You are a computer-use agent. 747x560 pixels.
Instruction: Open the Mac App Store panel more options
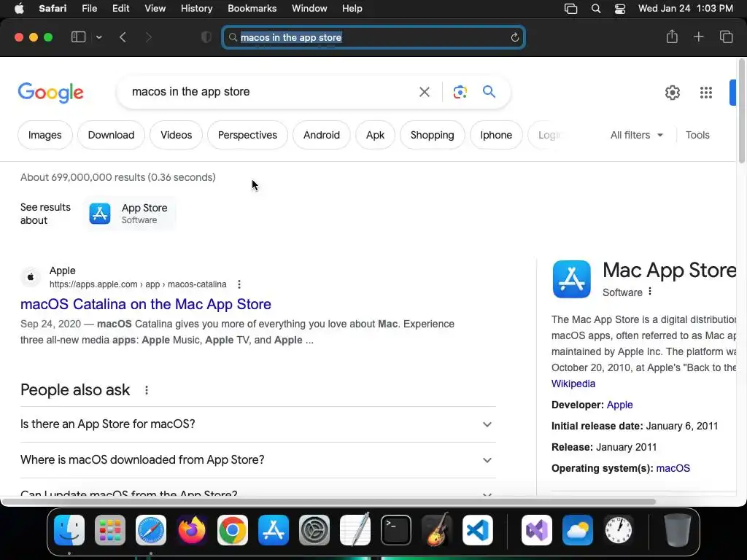(x=650, y=292)
